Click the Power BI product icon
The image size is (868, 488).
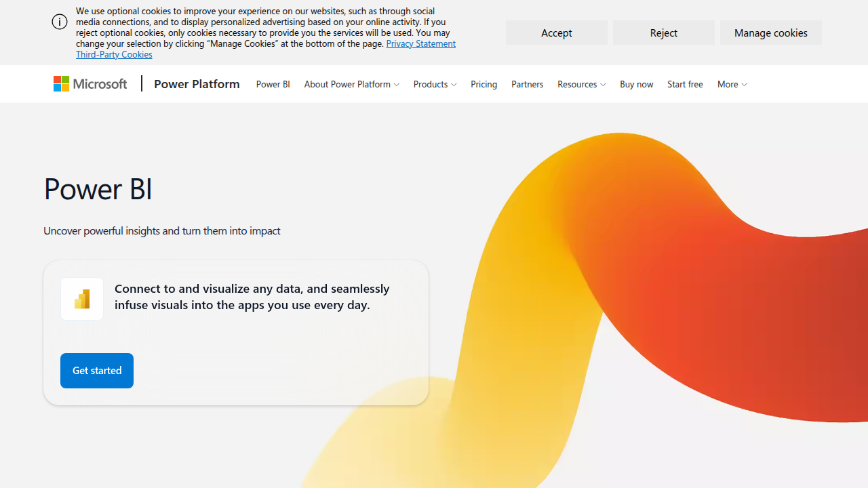(x=82, y=299)
